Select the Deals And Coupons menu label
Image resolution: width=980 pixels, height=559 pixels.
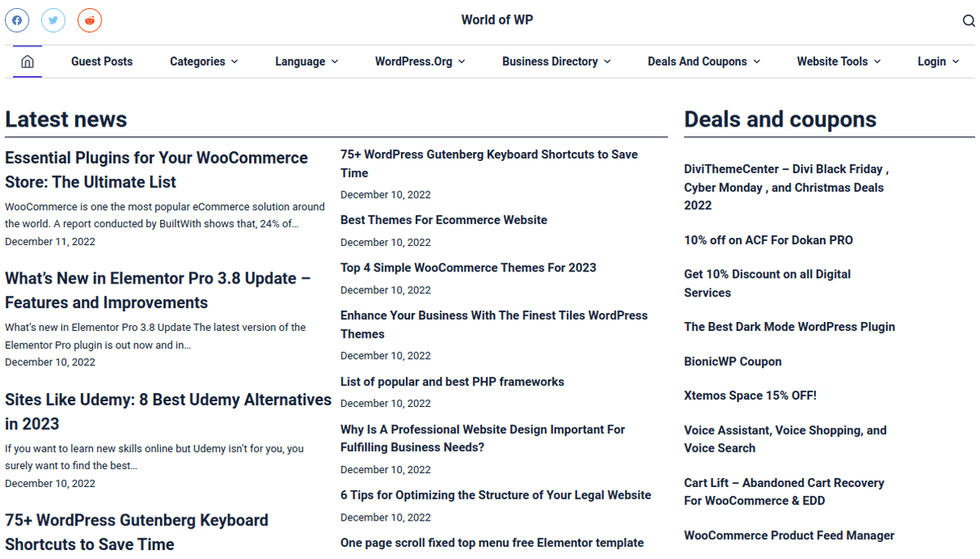click(x=697, y=61)
